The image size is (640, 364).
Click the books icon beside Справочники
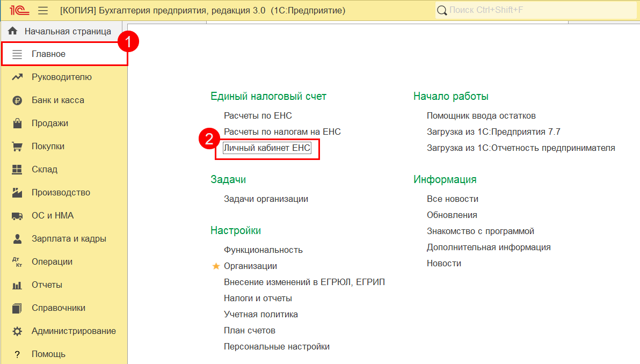[x=17, y=308]
